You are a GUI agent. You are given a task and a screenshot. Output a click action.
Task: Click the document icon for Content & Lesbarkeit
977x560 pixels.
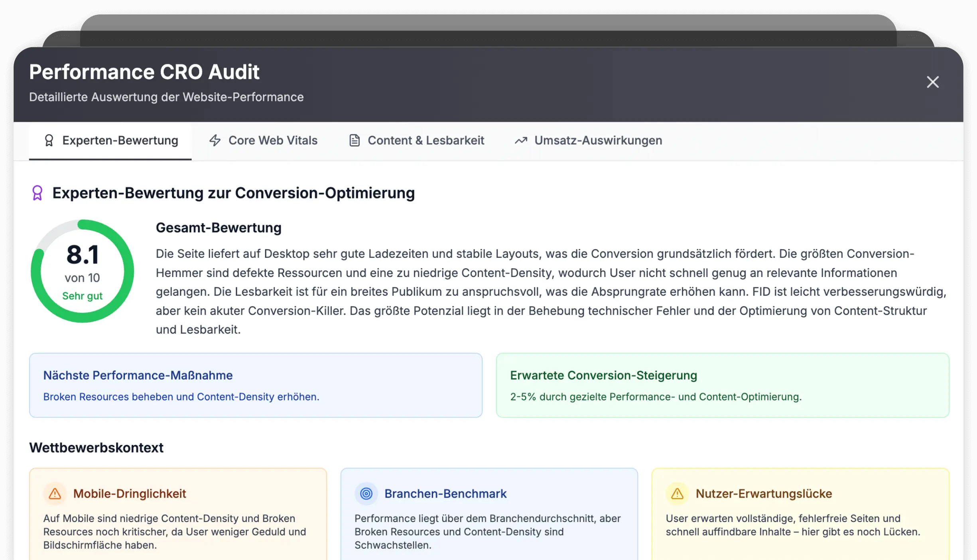[354, 140]
